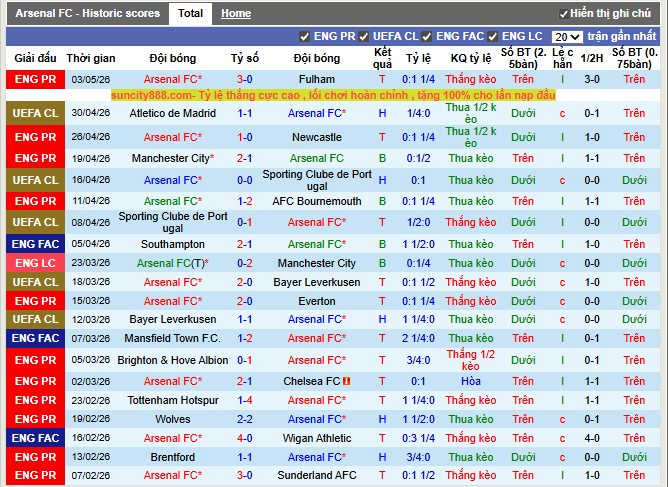This screenshot has height=487, width=668.
Task: Open the Mansfield Town F.C. team link
Action: coord(173,338)
